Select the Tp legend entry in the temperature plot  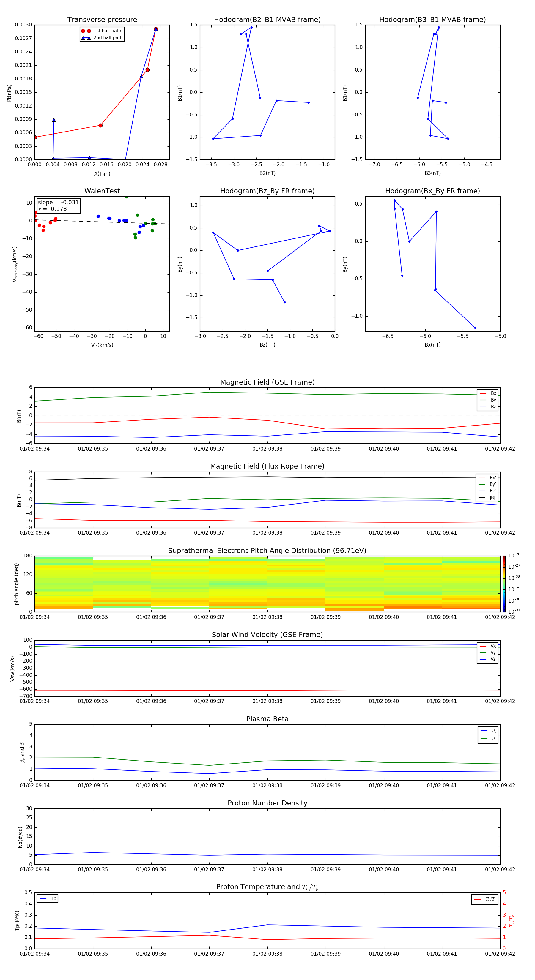(48, 899)
